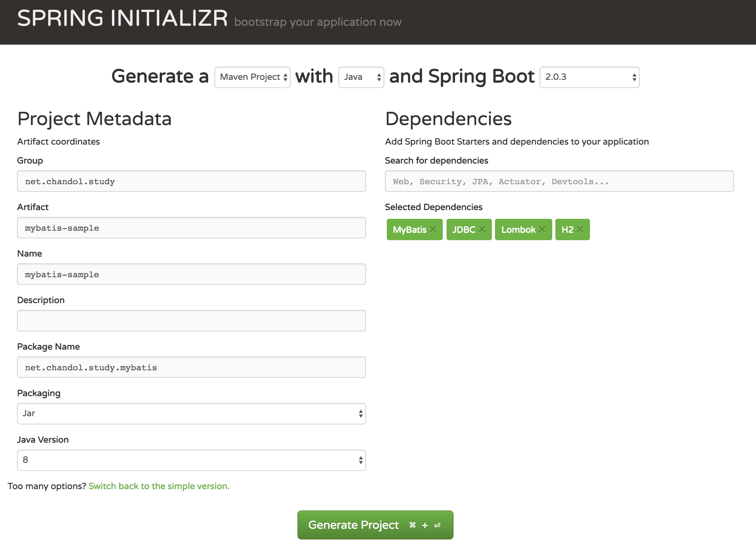Remove the Lombok dependency via its X icon
756x552 pixels.
(x=542, y=229)
